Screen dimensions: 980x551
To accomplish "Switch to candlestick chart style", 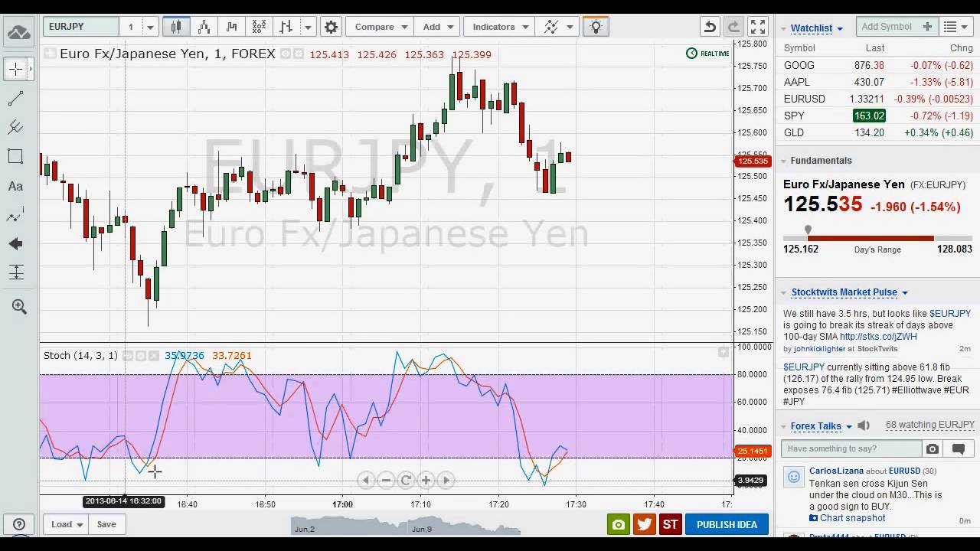I will [x=176, y=27].
